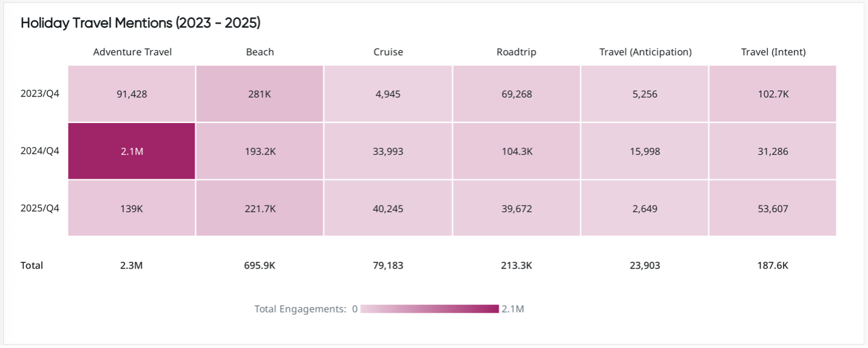Select the 2025/Q4 Travel (Anticipation) 2,649 cell
868x348 pixels.
click(x=645, y=209)
